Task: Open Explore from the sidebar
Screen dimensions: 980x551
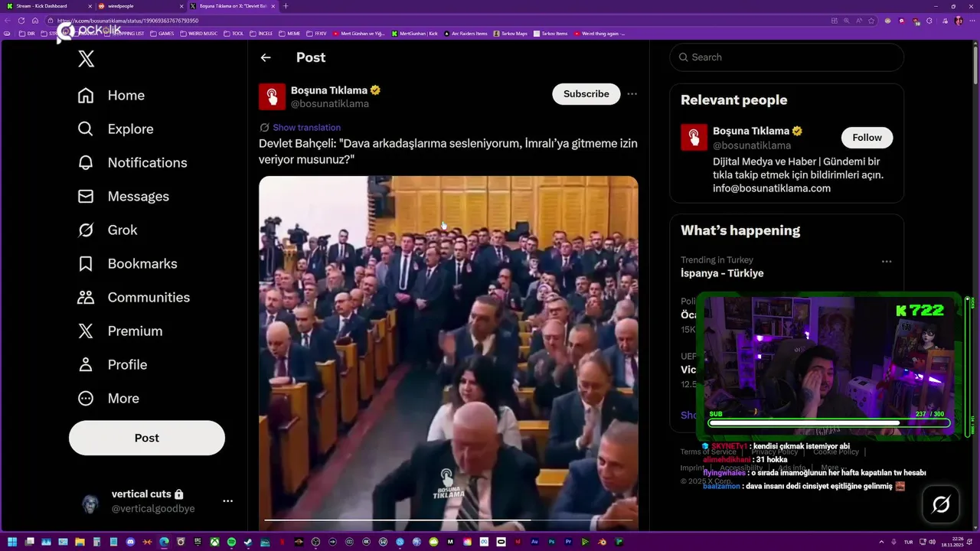Action: [x=116, y=129]
